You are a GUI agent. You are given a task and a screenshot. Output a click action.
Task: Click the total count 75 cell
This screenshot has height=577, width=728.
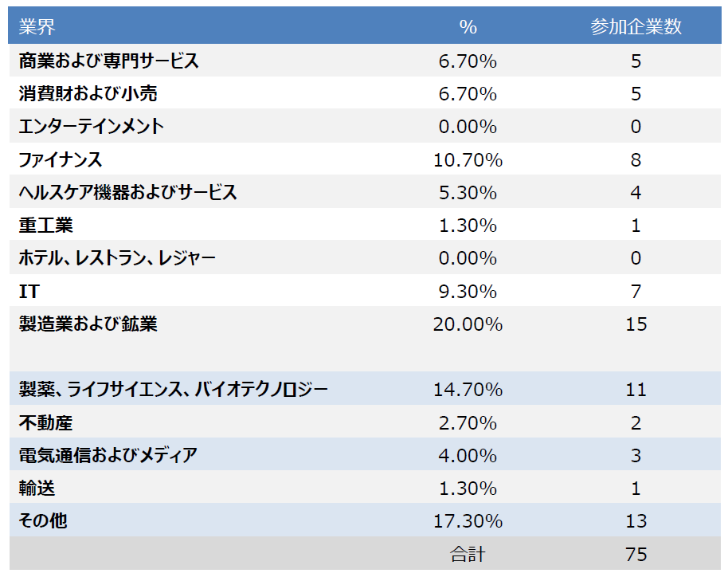click(636, 555)
